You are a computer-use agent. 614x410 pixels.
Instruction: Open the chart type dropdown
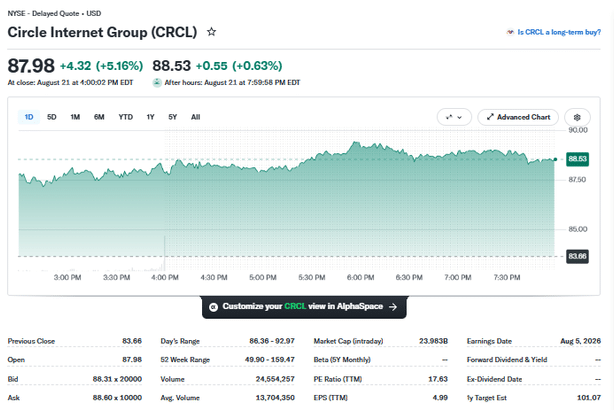(454, 117)
